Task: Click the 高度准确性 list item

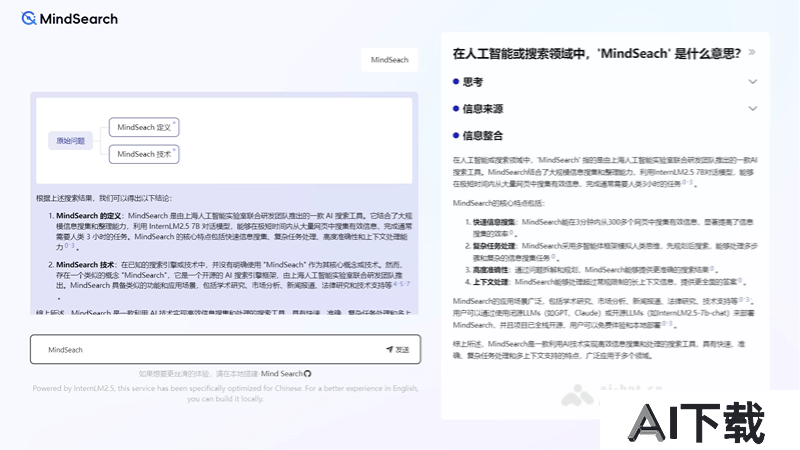Action: [590, 269]
